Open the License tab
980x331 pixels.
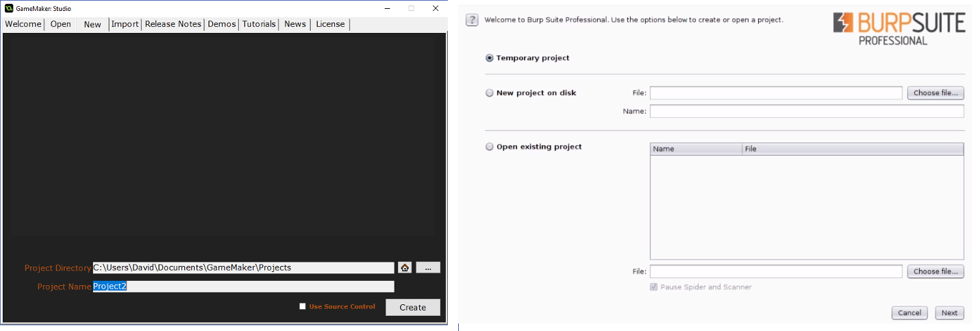coord(331,24)
